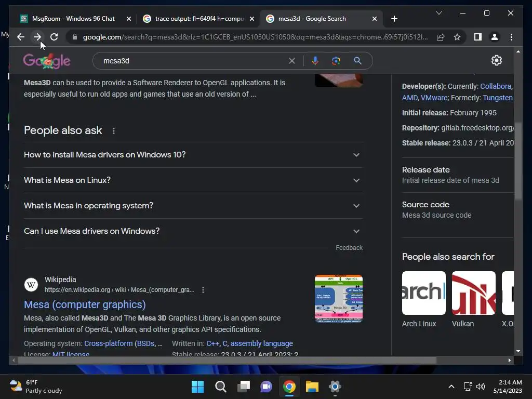Image resolution: width=532 pixels, height=399 pixels.
Task: Open Teams Chat on taskbar
Action: [267, 387]
